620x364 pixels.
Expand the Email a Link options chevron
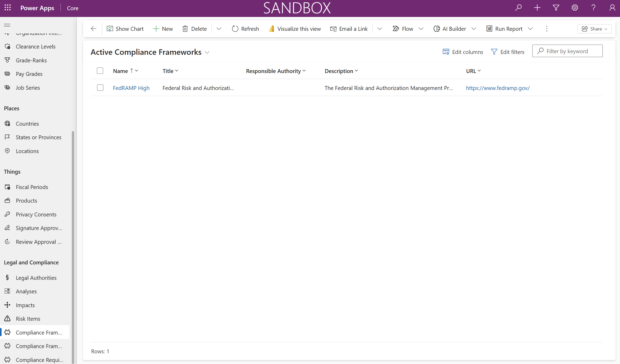[380, 29]
